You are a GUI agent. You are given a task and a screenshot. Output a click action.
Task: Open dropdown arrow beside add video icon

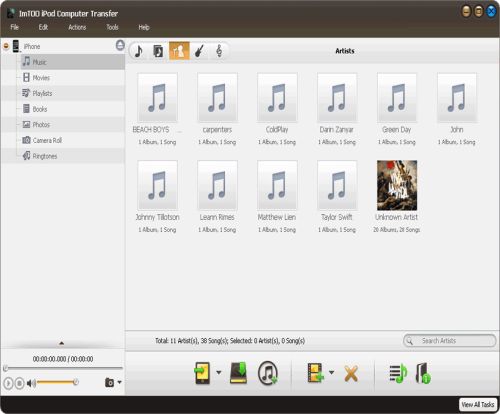point(331,372)
